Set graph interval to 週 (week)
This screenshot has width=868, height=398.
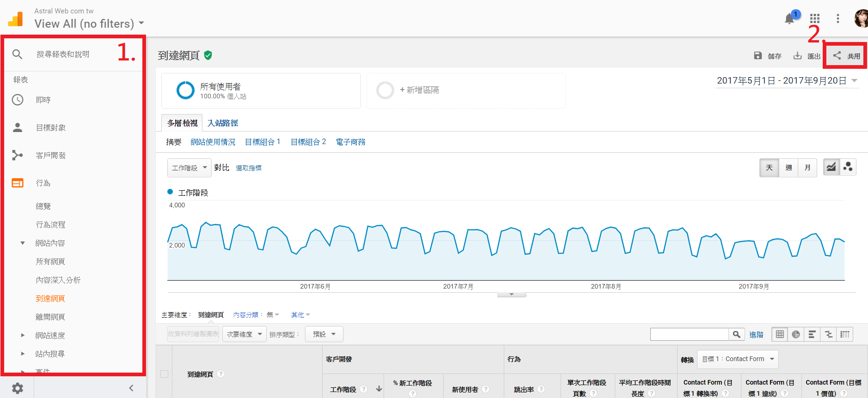tap(789, 168)
